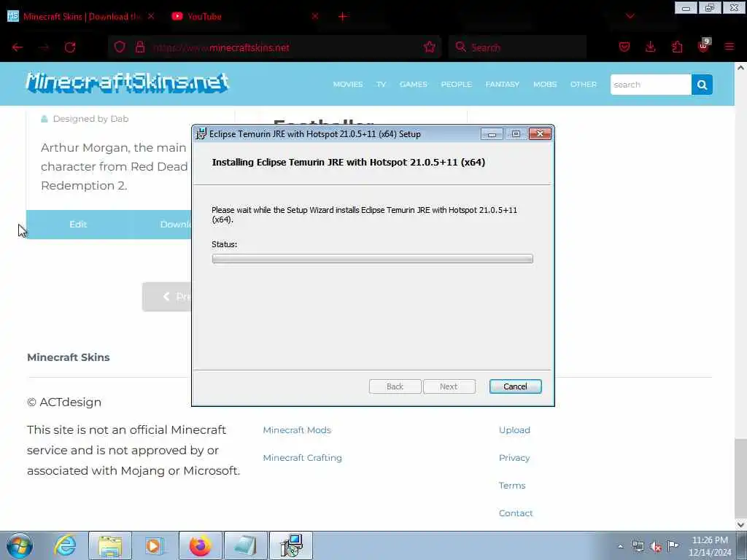The height and width of the screenshot is (560, 747).
Task: Switch to the YouTube tab
Action: pos(245,16)
